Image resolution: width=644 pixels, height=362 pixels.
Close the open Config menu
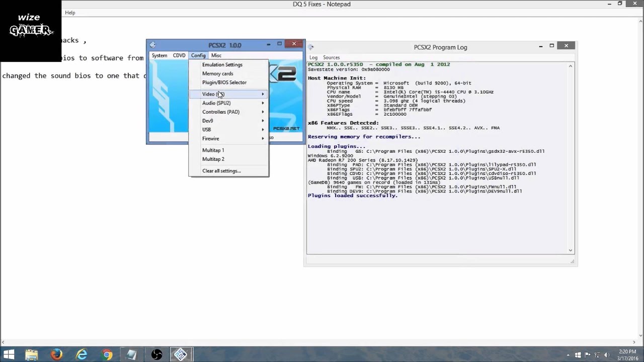point(198,55)
